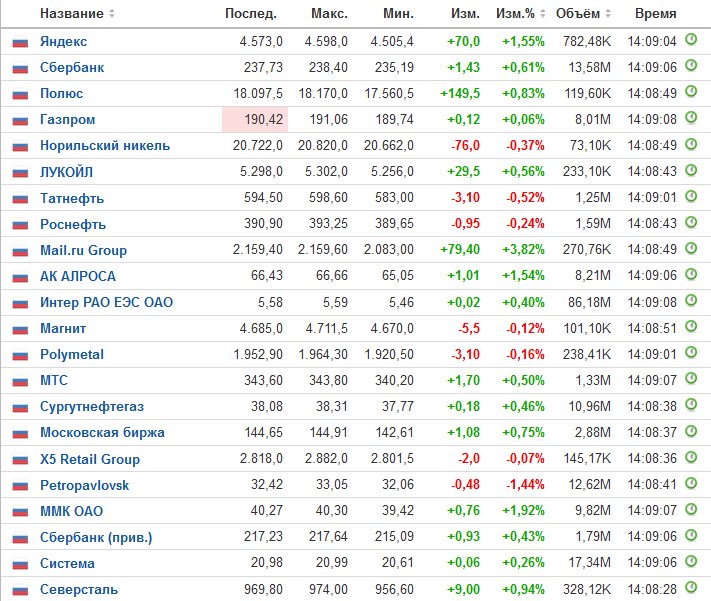Open the X5 Retail Group link
The height and width of the screenshot is (601, 711).
pyautogui.click(x=90, y=459)
